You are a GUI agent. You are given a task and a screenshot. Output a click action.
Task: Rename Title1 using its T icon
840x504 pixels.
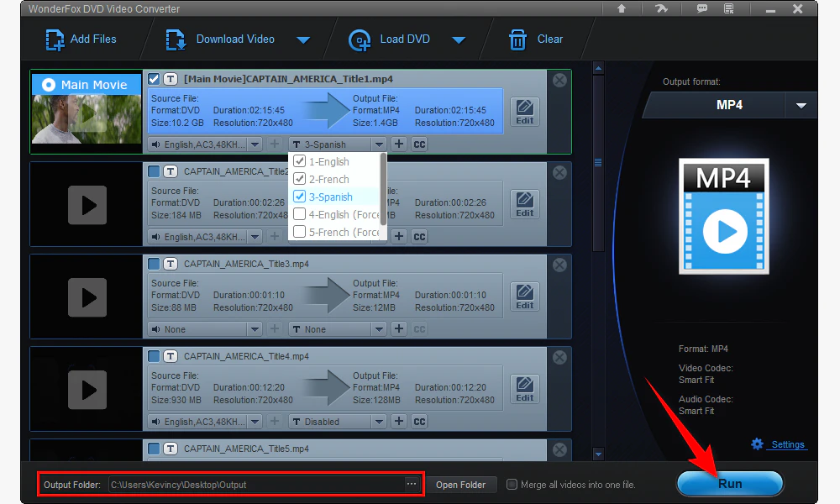[171, 79]
